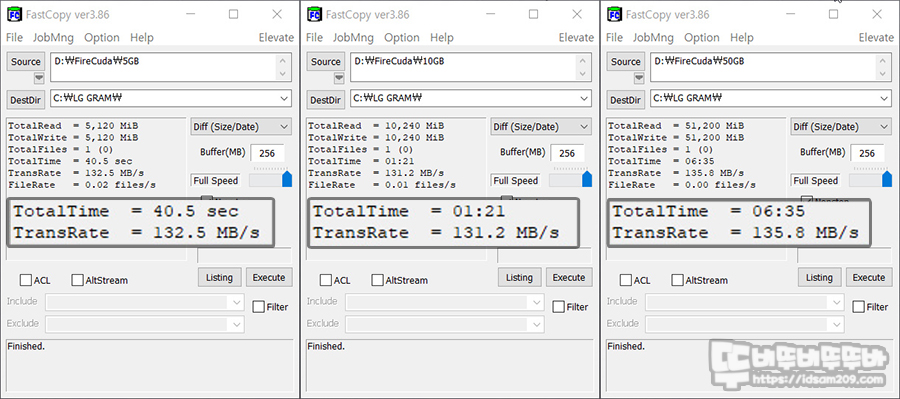900x399 pixels.
Task: Open source history arrow in 50GB window
Action: 639,78
